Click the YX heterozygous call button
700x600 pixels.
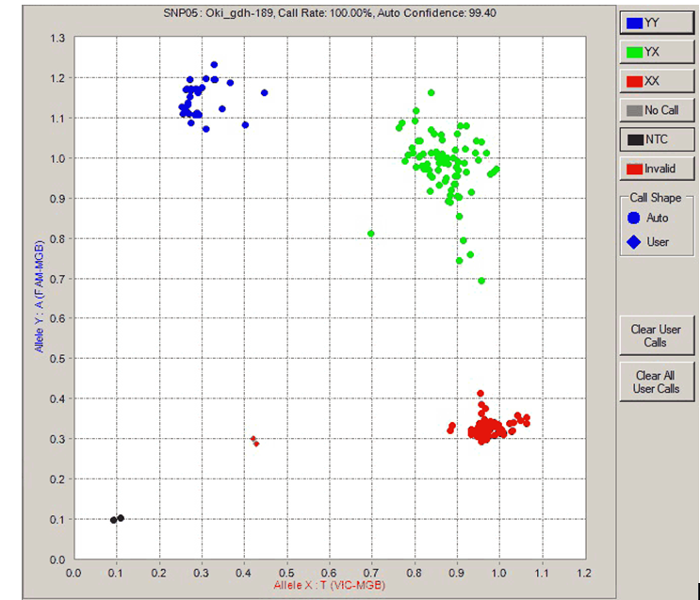656,51
